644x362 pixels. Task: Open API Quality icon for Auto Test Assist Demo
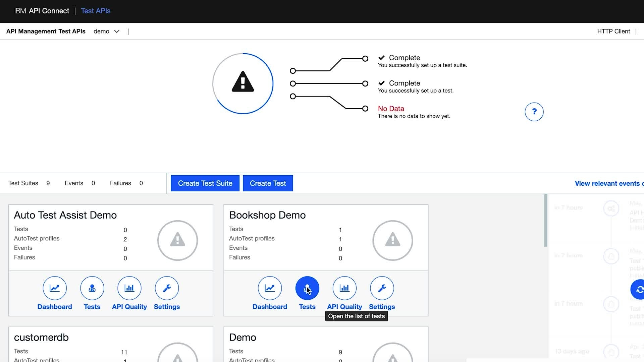pos(129,288)
